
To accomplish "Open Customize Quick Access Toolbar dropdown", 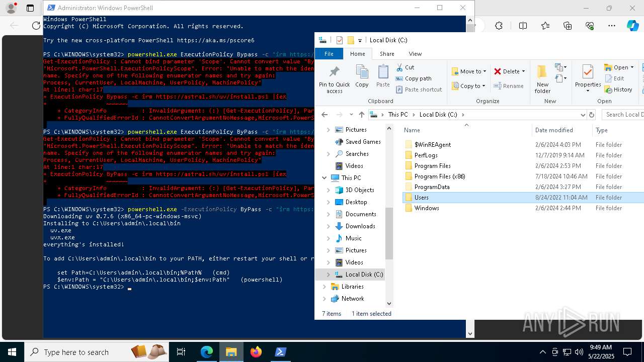I will click(x=360, y=40).
